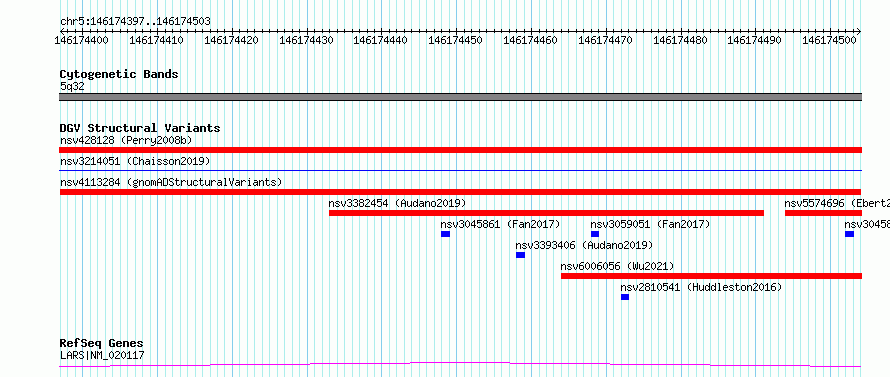
Task: Click the blue marker under the cut-off nsv30458 label
Action: pyautogui.click(x=849, y=234)
